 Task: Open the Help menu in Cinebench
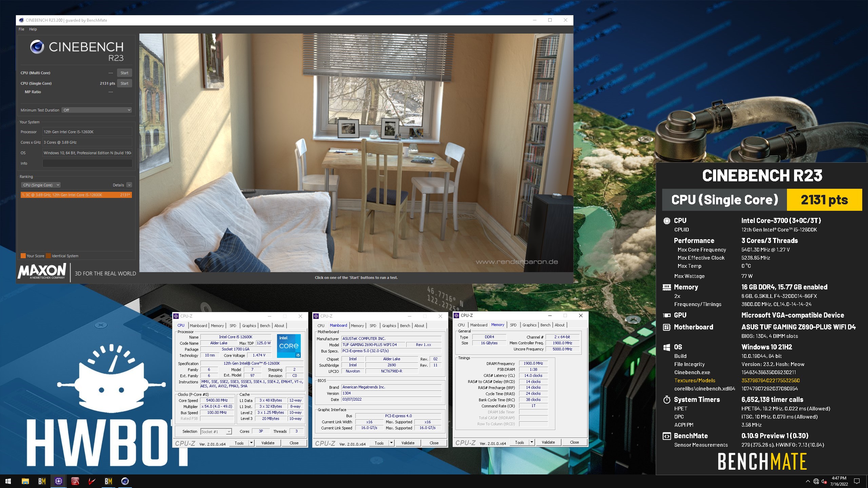[x=33, y=29]
